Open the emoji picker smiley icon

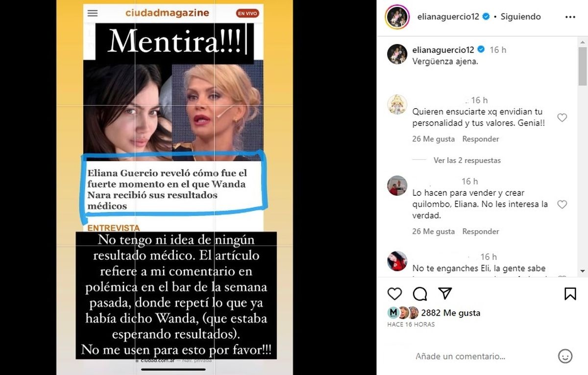[x=565, y=356]
